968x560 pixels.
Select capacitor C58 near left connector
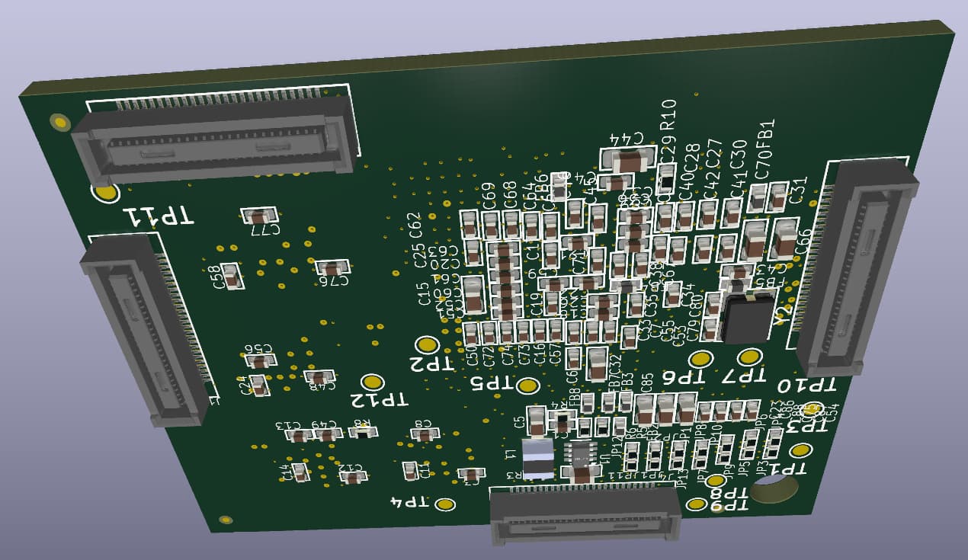pos(231,275)
